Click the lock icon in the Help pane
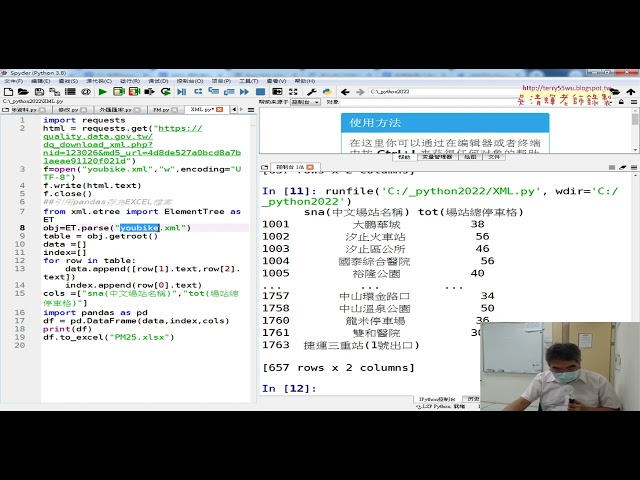 point(621,102)
